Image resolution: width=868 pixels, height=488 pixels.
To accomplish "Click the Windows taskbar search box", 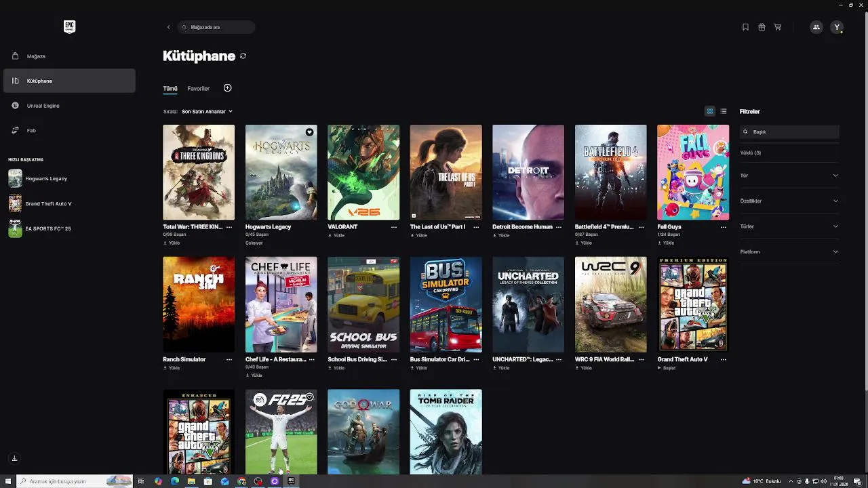I will [x=75, y=481].
